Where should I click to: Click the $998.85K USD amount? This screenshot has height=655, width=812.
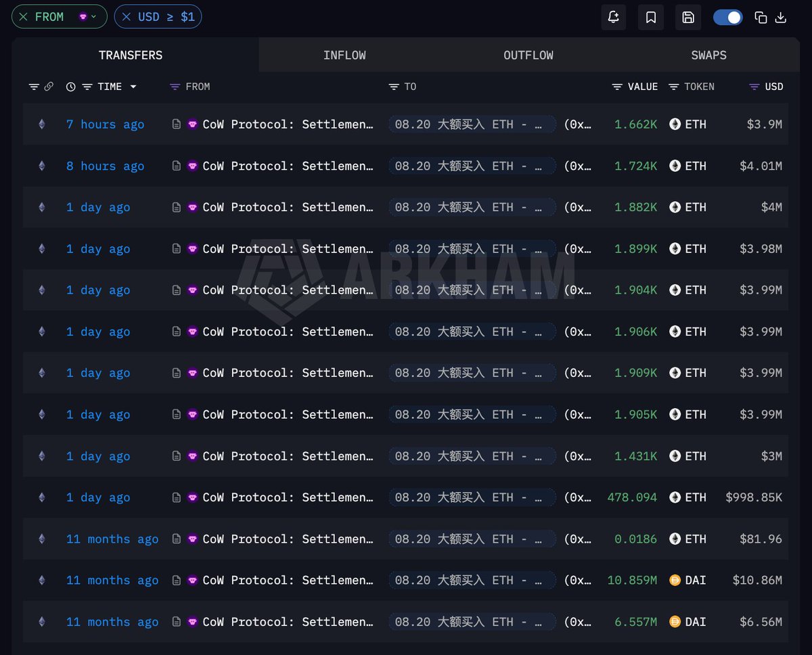[754, 497]
